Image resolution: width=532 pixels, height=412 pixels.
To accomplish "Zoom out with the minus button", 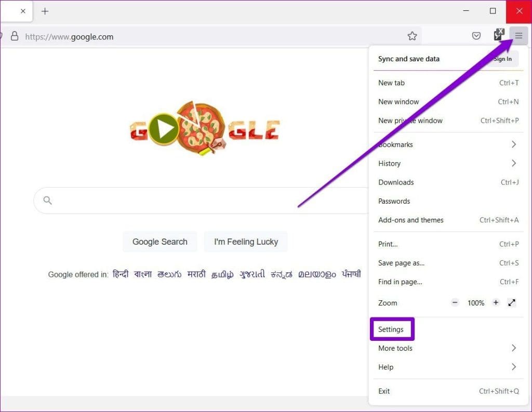I will (x=455, y=302).
